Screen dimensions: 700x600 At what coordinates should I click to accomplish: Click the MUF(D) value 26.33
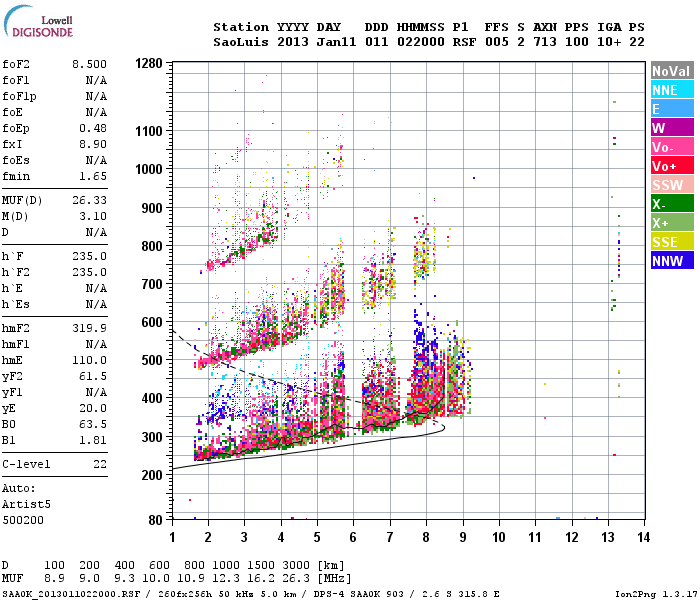[x=89, y=200]
